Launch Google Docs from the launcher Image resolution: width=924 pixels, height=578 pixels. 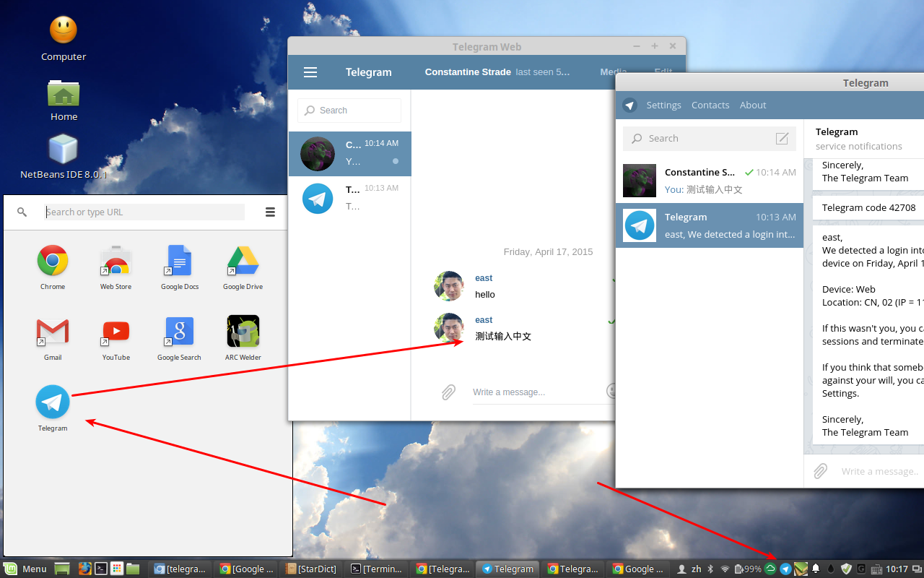179,261
